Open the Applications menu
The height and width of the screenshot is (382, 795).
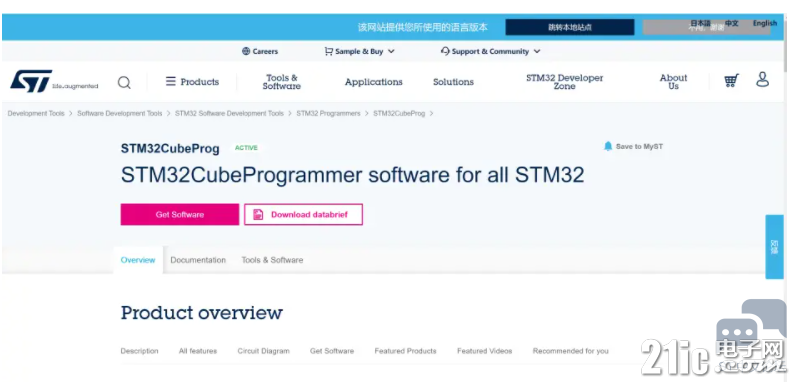pos(374,82)
